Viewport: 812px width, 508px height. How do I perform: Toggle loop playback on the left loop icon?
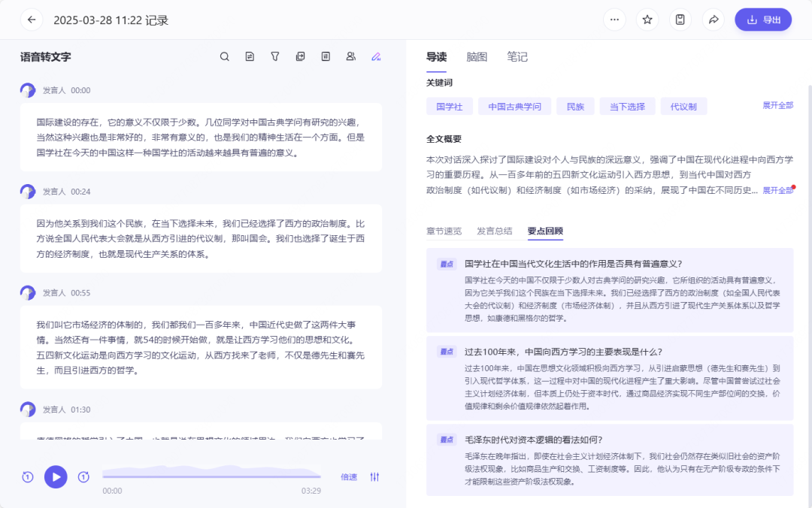tap(27, 477)
